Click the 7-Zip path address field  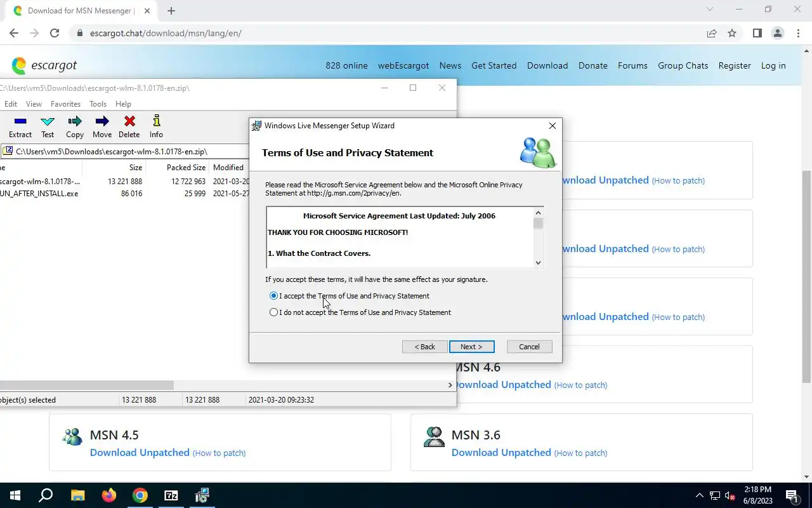tap(125, 151)
